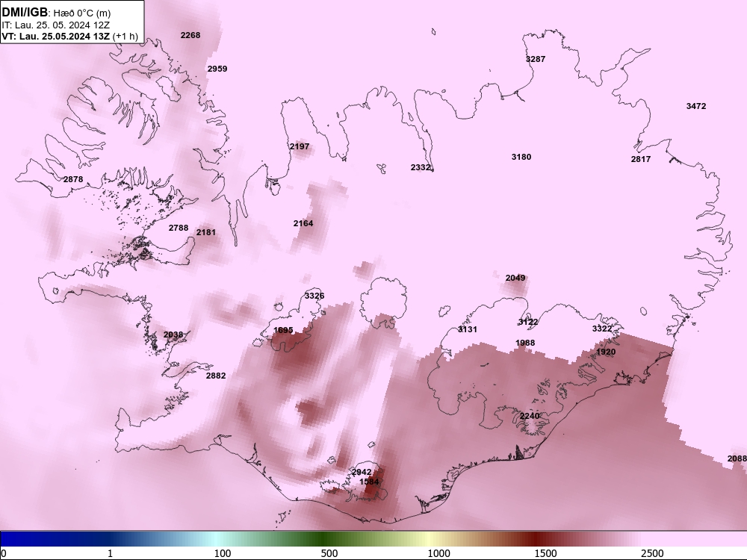
Task: Click the legend label 0
Action: (4, 553)
